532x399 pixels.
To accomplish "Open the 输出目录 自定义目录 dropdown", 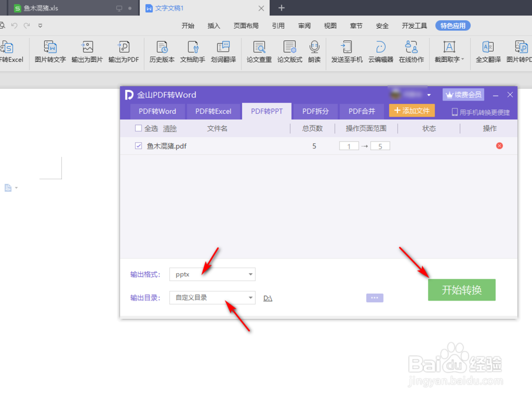I will tap(212, 297).
